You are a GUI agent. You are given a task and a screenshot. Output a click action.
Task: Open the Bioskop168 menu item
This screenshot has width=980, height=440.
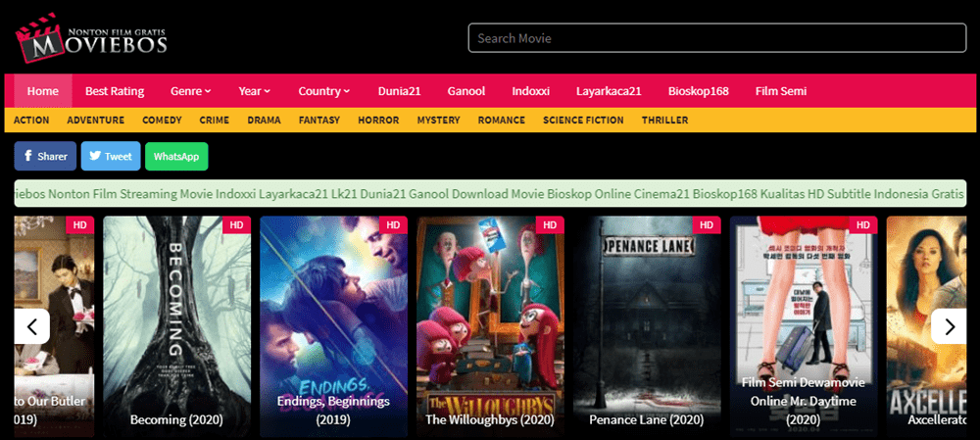point(698,90)
